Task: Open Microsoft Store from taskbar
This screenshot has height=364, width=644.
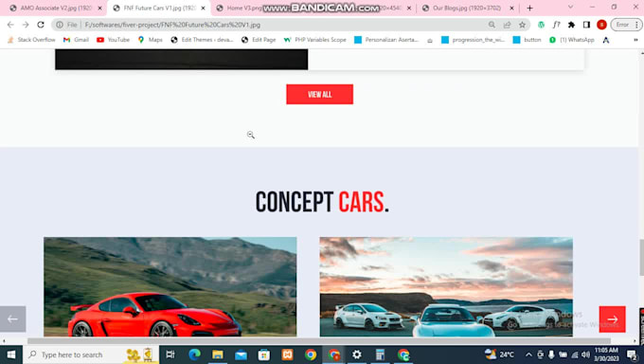Action: (263, 355)
